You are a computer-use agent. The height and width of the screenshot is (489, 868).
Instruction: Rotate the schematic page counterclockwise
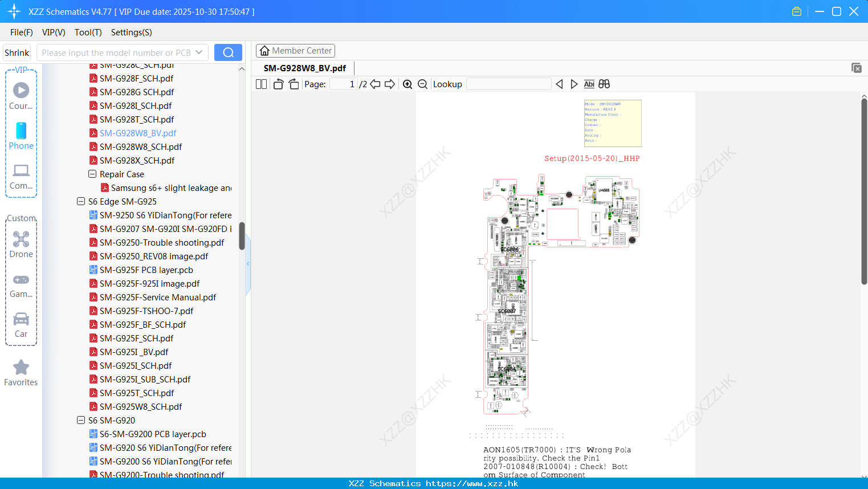[x=278, y=84]
